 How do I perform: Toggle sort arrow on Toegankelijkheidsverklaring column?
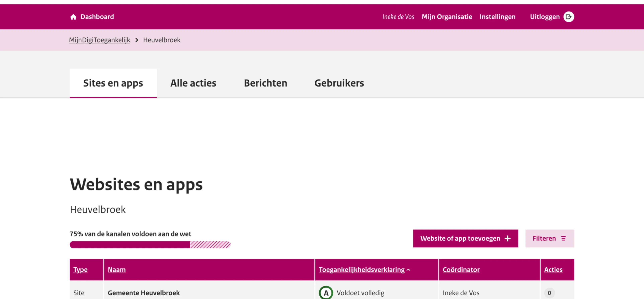(409, 269)
